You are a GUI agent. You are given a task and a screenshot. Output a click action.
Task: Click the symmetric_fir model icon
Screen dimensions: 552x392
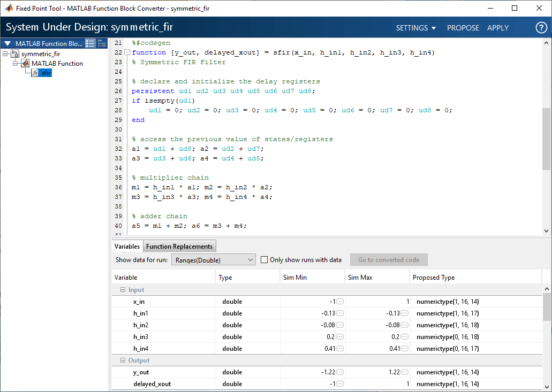coord(15,53)
